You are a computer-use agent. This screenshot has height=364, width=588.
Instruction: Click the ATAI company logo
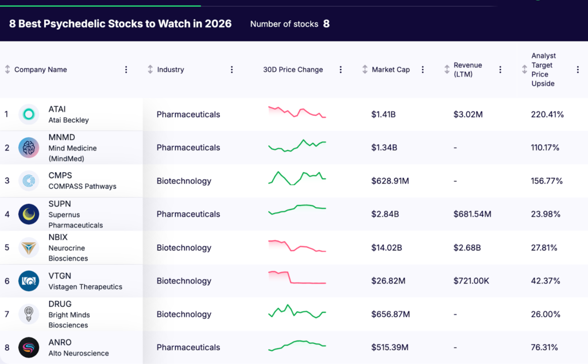click(x=28, y=114)
